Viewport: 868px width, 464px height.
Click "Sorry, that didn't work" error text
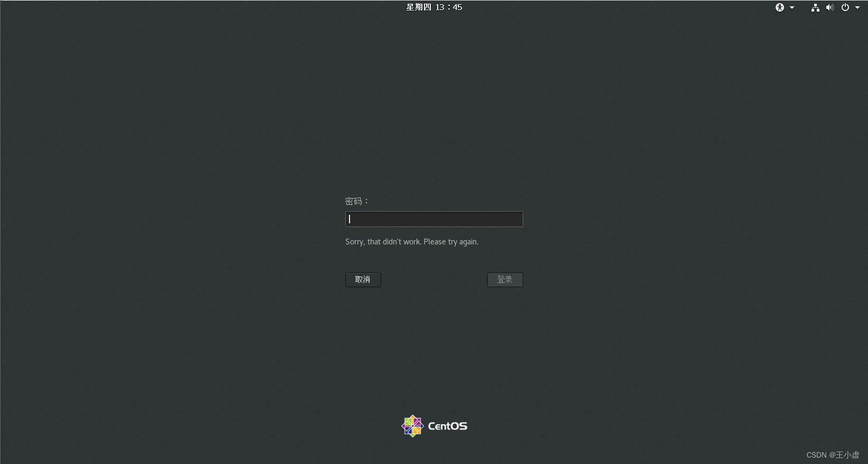tap(383, 242)
